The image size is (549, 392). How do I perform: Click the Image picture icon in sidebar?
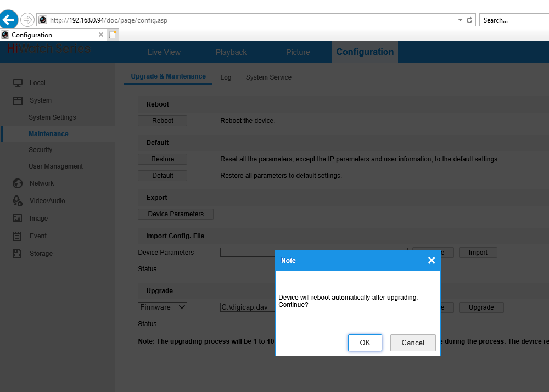point(18,219)
